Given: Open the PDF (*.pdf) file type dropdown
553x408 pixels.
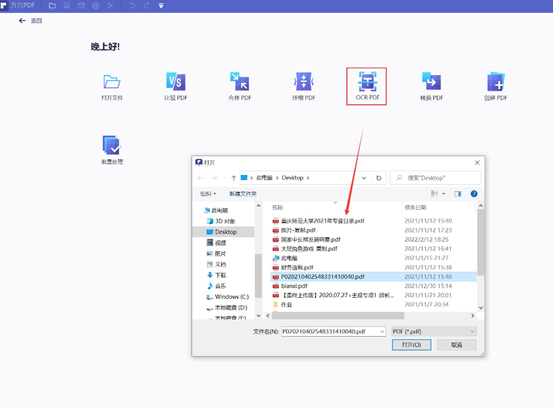Looking at the screenshot, I should [434, 331].
